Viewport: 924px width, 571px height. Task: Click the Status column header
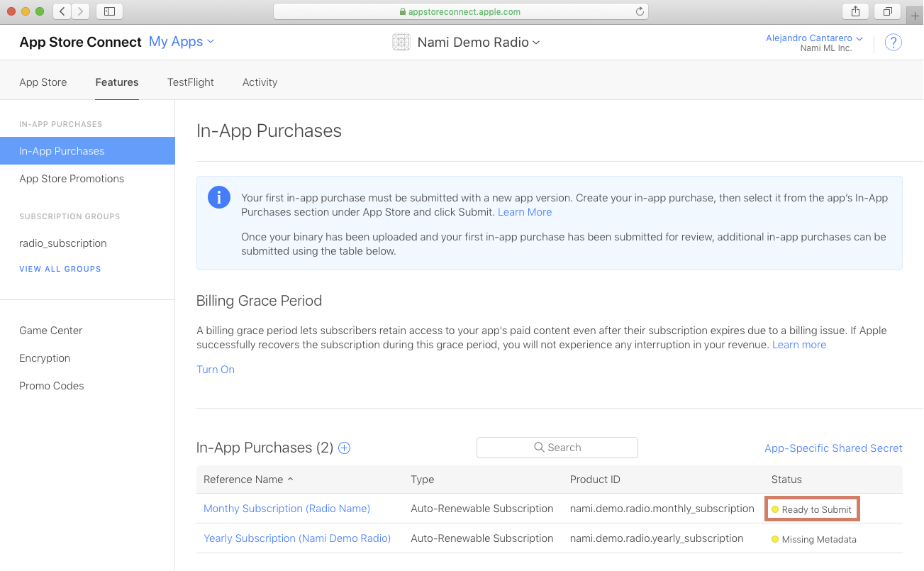(786, 479)
